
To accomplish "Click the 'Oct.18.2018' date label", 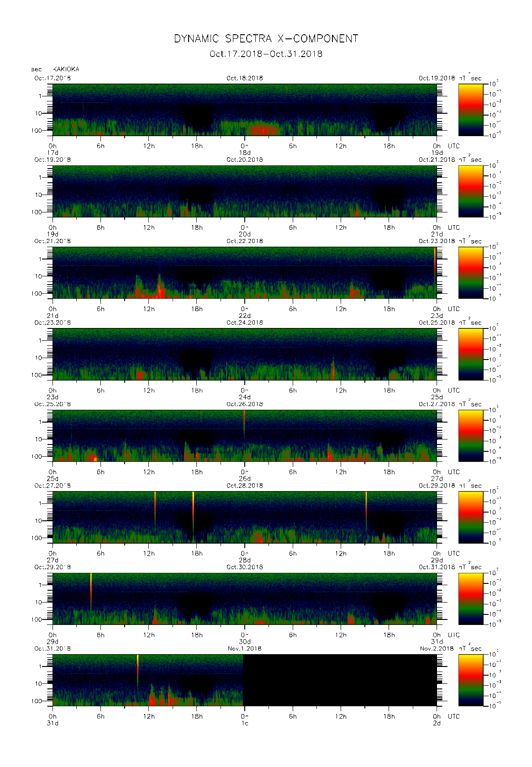I will 245,78.
